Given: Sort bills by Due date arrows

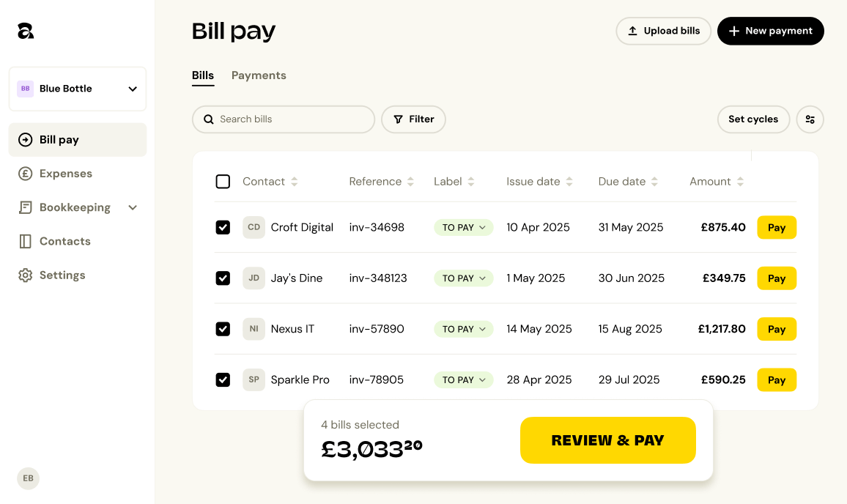Looking at the screenshot, I should point(654,182).
